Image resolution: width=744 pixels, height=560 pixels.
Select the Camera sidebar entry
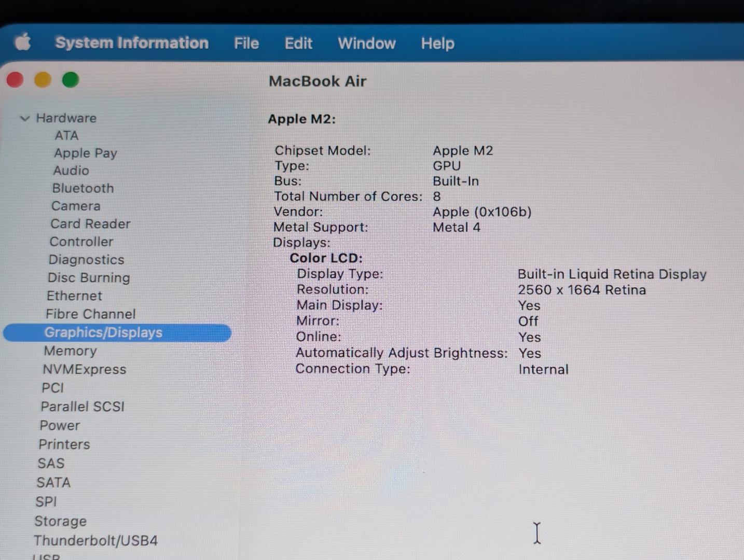[76, 206]
